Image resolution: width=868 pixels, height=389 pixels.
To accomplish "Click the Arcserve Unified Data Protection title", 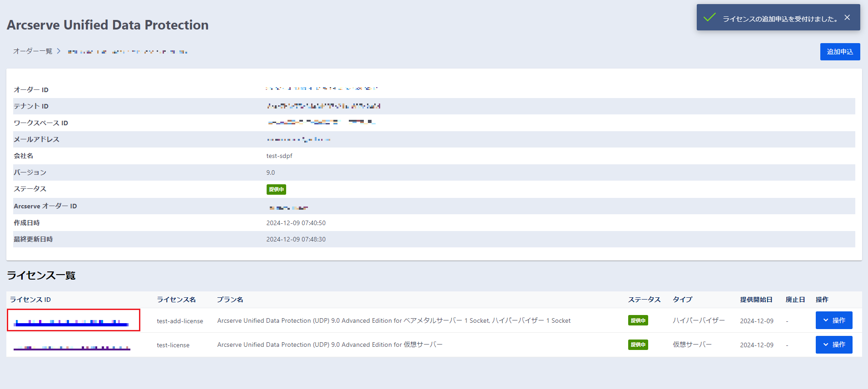I will (108, 25).
